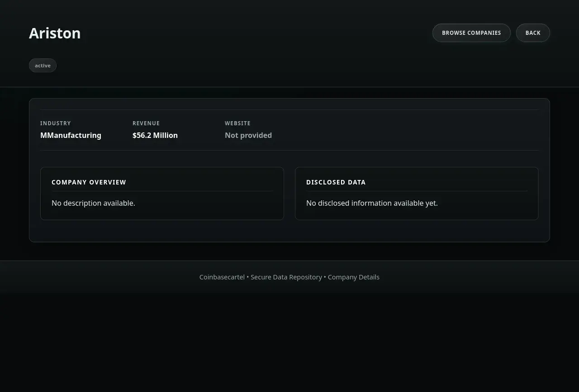The width and height of the screenshot is (579, 392).
Task: Go back using the Back button
Action: [x=533, y=33]
